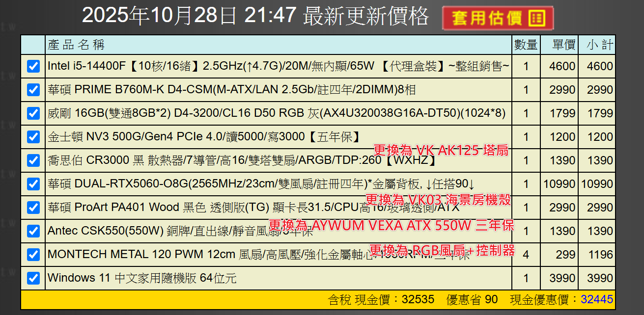Click unit price 4600 for Intel CPU
This screenshot has height=315, width=644.
coord(562,66)
